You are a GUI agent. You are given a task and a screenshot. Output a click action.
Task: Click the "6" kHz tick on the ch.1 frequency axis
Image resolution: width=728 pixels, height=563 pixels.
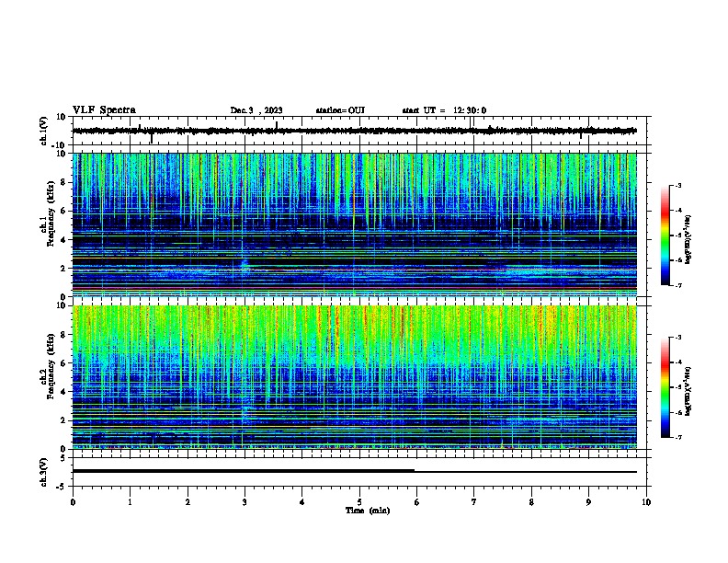63,212
